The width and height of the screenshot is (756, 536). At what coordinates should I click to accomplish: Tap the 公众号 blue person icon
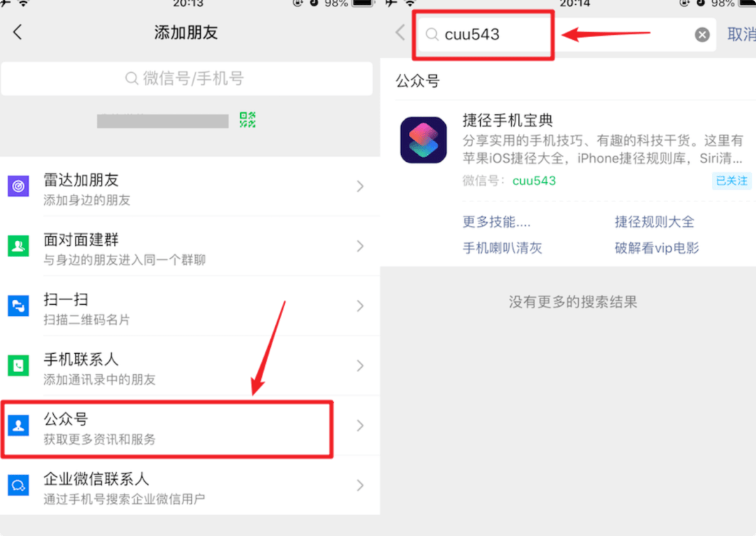click(18, 425)
